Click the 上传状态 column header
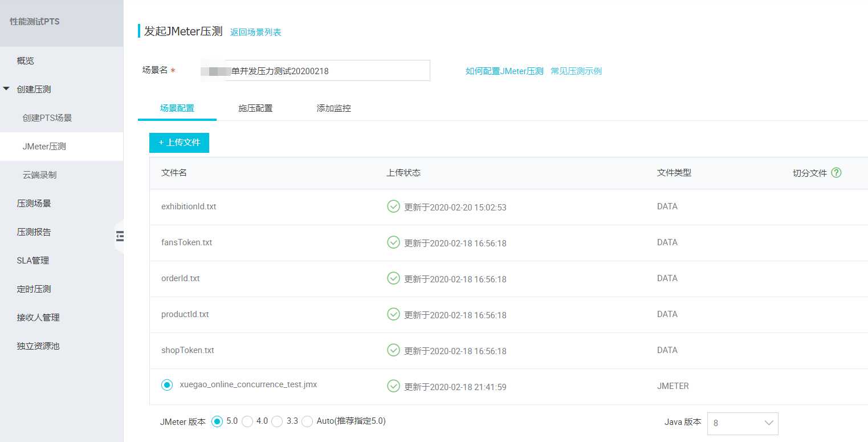Image resolution: width=868 pixels, height=442 pixels. (404, 172)
